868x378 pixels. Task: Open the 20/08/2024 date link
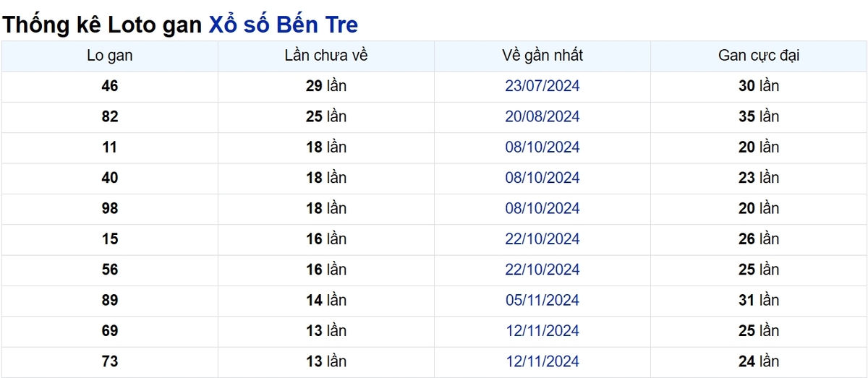click(542, 116)
